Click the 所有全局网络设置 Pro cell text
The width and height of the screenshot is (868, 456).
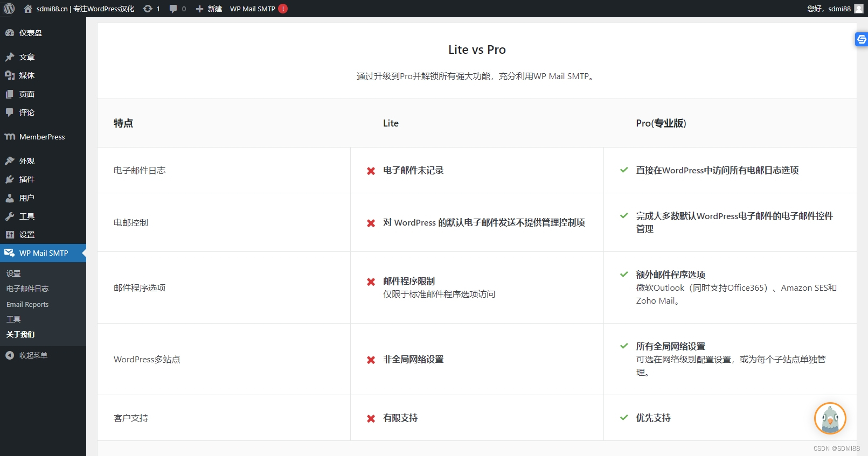[x=671, y=346]
